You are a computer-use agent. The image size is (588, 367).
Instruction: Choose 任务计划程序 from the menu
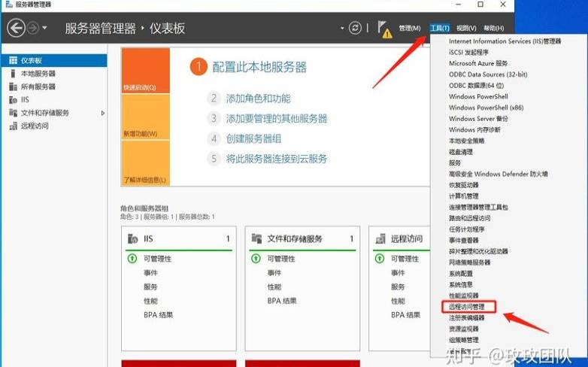(466, 229)
